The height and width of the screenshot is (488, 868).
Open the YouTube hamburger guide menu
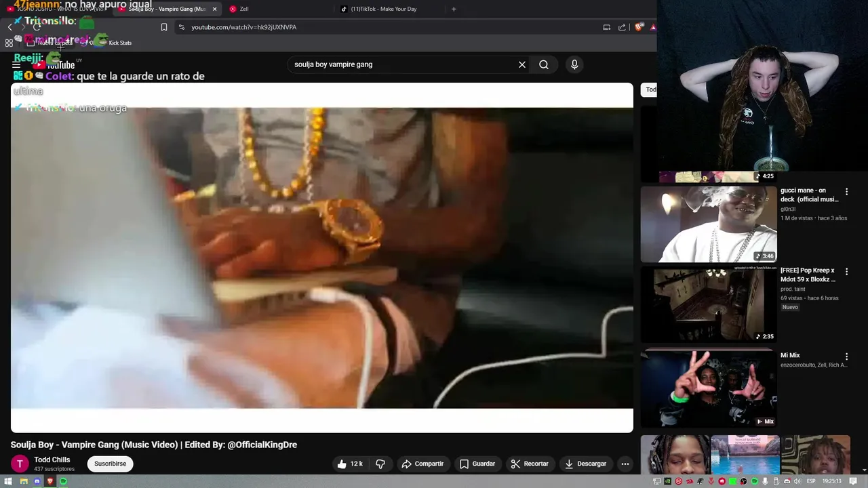click(16, 65)
